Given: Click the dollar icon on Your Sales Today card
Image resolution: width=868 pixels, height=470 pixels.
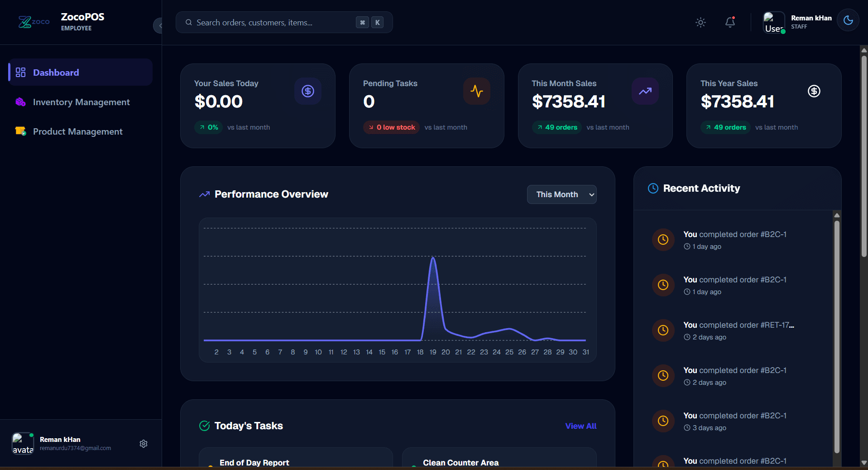Looking at the screenshot, I should 307,91.
